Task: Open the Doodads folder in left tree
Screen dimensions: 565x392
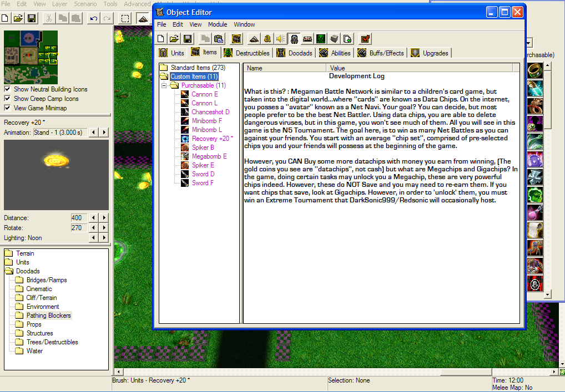Action: (28, 271)
